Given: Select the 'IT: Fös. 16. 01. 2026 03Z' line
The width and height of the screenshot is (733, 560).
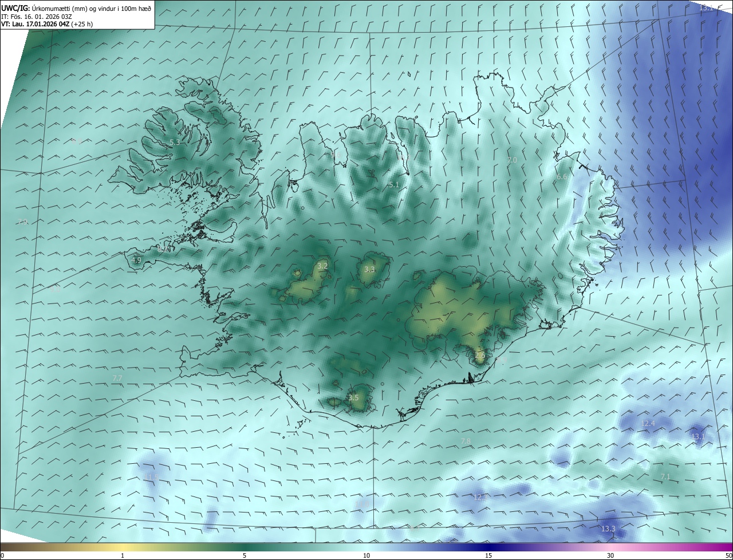Looking at the screenshot, I should [38, 17].
